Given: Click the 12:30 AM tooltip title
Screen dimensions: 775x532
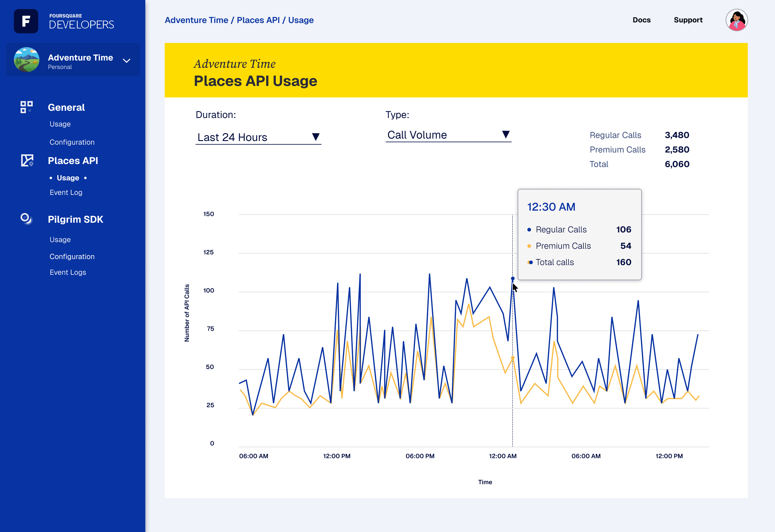Looking at the screenshot, I should 551,207.
